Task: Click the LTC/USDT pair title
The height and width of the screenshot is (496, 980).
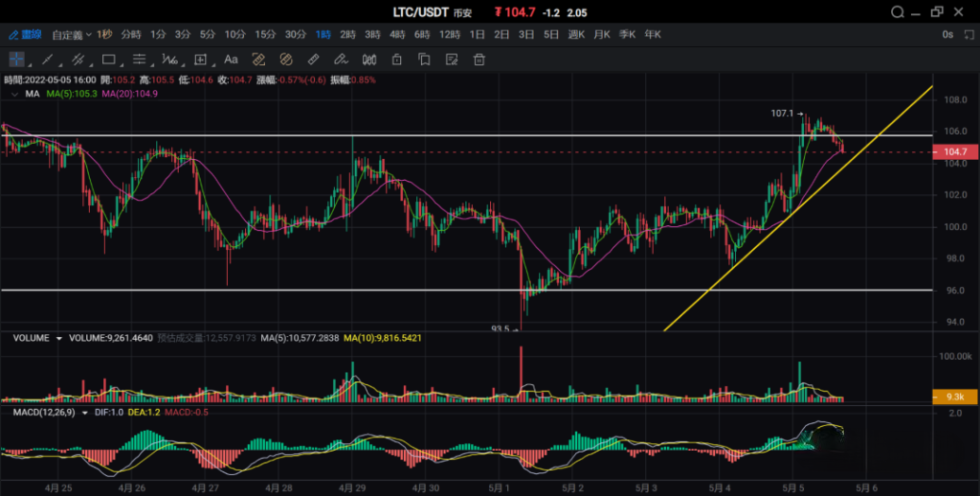Action: [x=420, y=12]
